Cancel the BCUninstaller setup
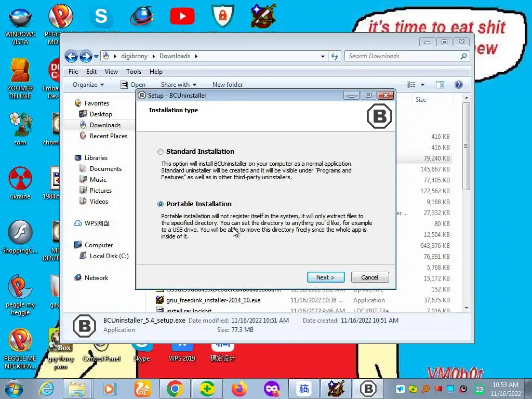Viewport: 532px width, 399px height. coord(370,277)
